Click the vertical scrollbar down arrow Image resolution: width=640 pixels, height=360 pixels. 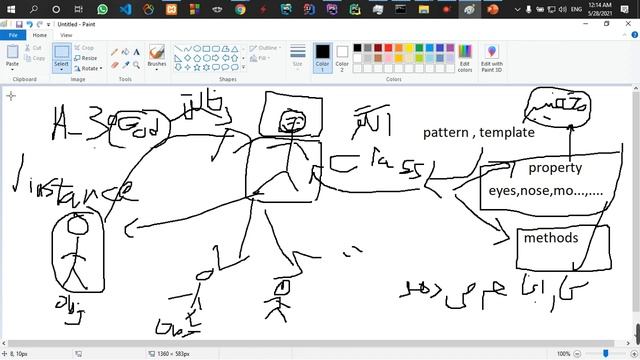click(636, 336)
